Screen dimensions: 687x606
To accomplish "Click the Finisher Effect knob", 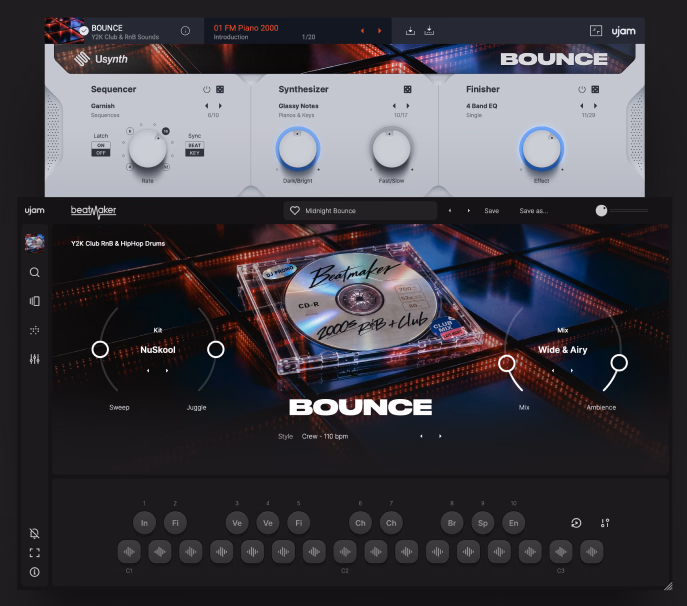I will pos(542,149).
